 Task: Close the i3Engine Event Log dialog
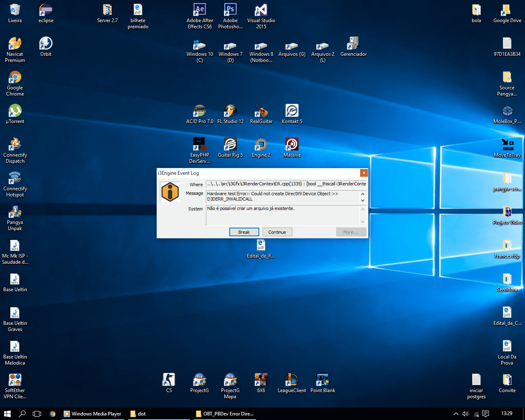coord(363,173)
